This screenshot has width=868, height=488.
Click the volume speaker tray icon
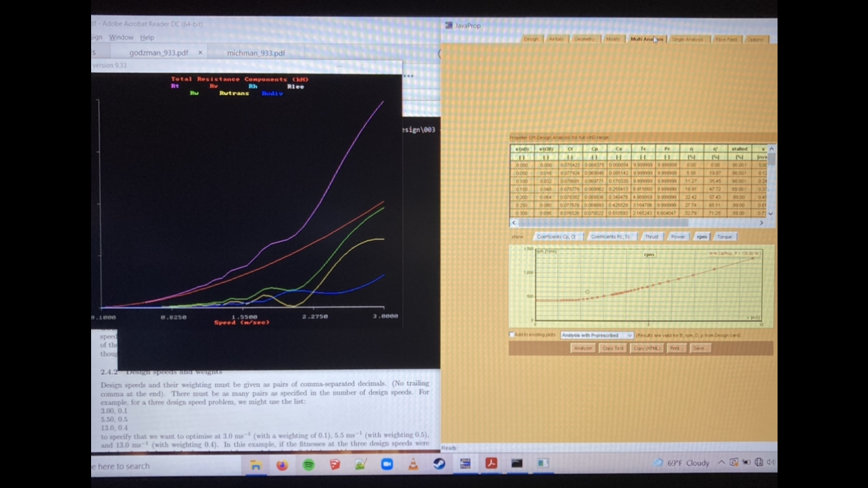(770, 463)
